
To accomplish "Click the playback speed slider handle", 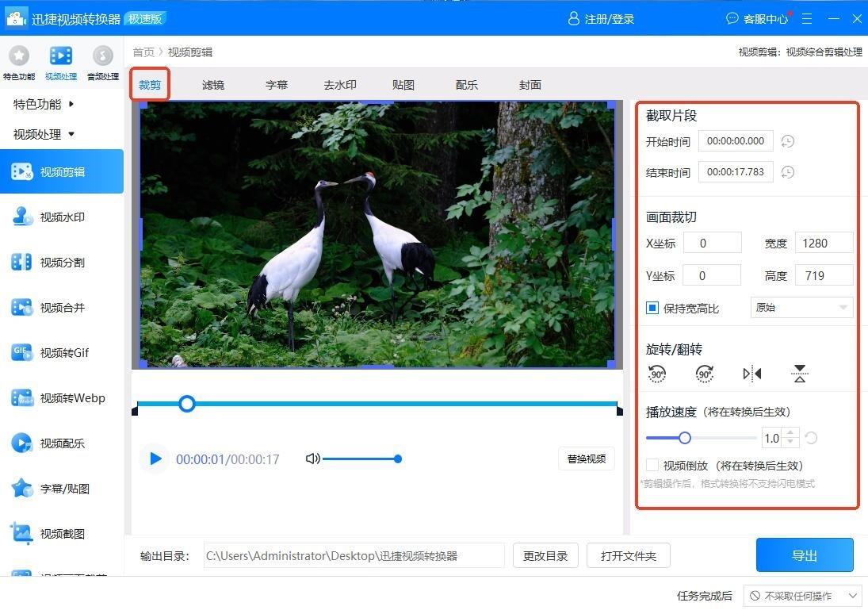I will pos(685,438).
